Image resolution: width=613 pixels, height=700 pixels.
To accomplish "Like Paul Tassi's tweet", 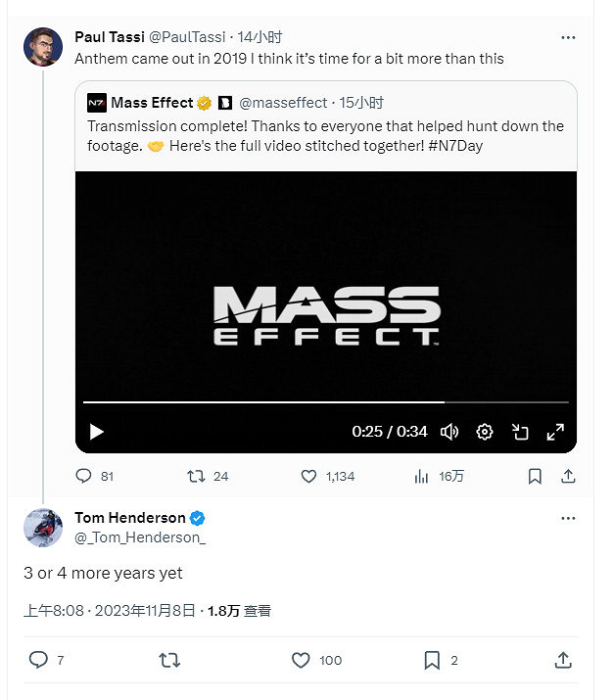I will click(x=309, y=477).
